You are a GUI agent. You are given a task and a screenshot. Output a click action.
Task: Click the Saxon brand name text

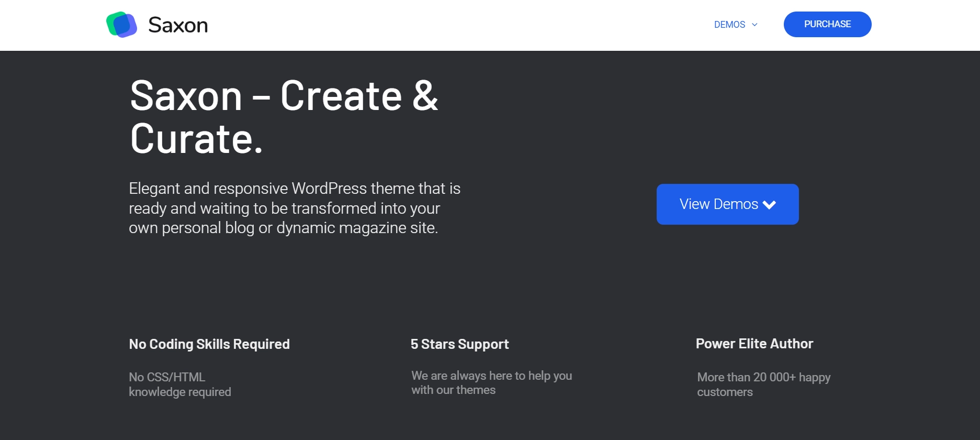(x=178, y=25)
